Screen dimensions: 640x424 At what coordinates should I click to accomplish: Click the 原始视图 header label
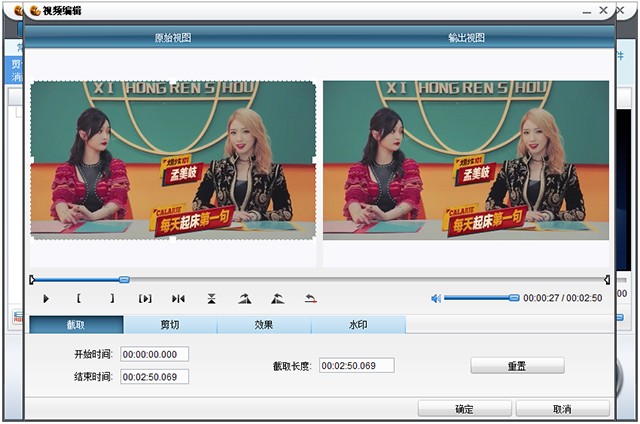(x=173, y=38)
